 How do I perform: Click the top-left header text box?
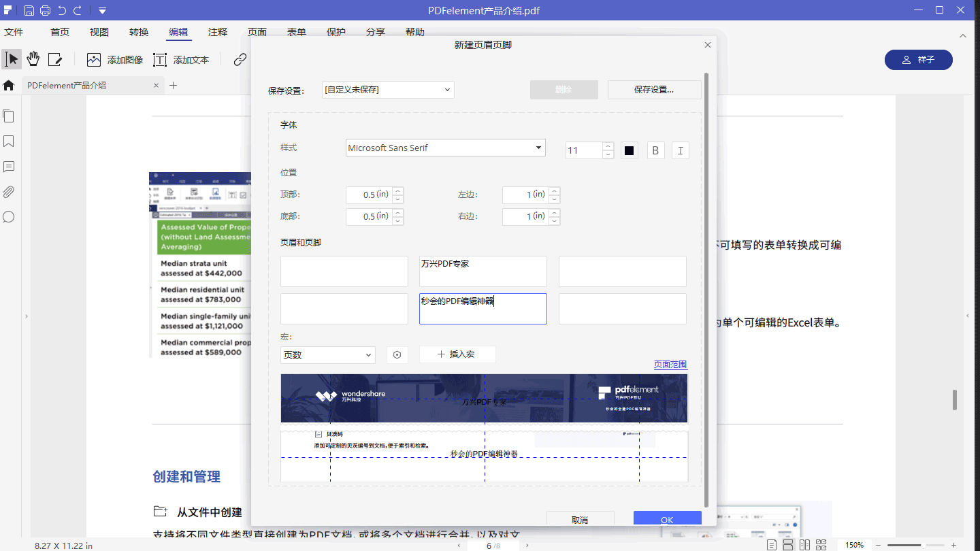point(344,271)
